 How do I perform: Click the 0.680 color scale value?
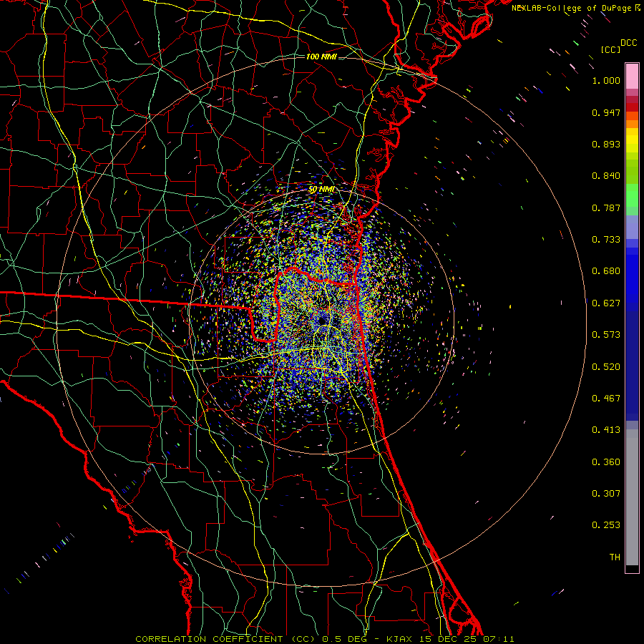[x=606, y=271]
